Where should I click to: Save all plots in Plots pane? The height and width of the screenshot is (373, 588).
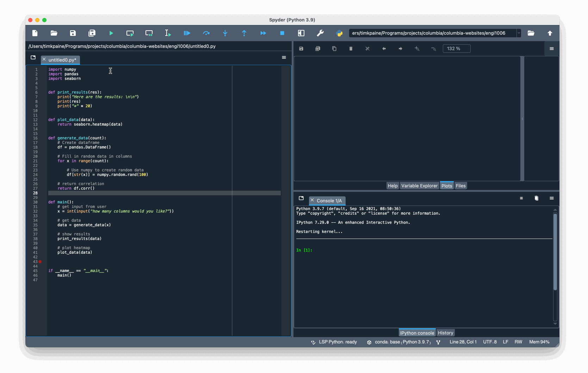tap(318, 49)
